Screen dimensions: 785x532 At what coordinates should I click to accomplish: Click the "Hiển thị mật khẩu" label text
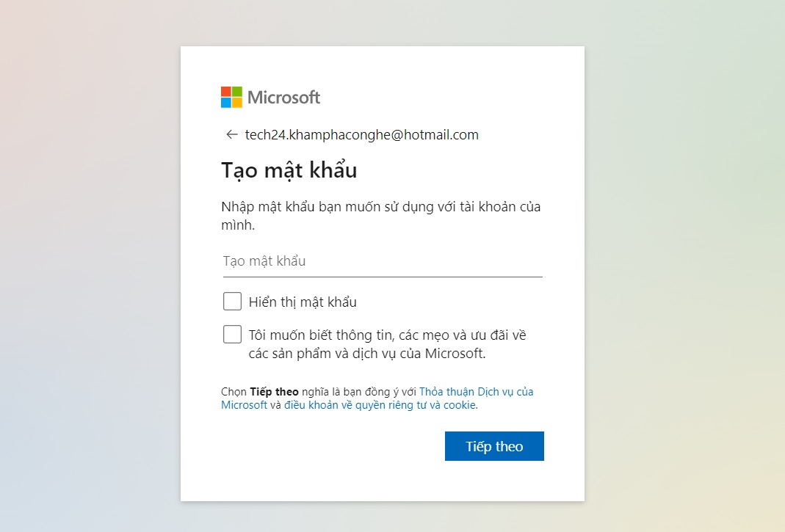point(303,302)
